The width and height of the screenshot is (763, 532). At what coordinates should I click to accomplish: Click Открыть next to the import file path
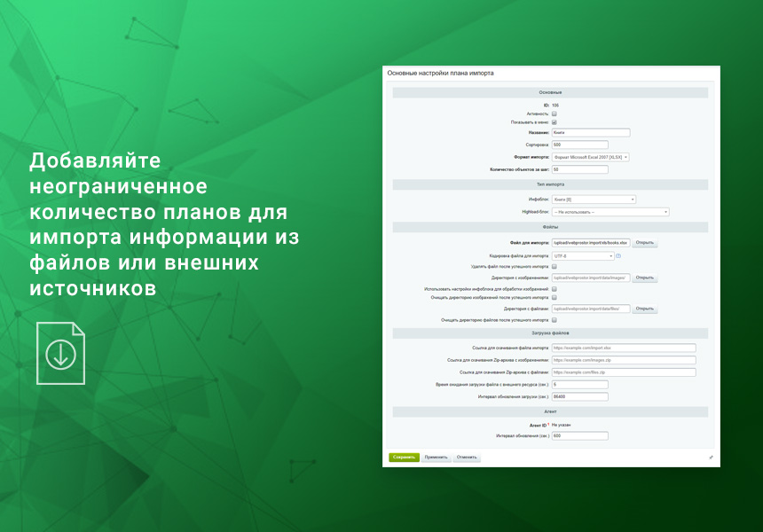pos(647,242)
